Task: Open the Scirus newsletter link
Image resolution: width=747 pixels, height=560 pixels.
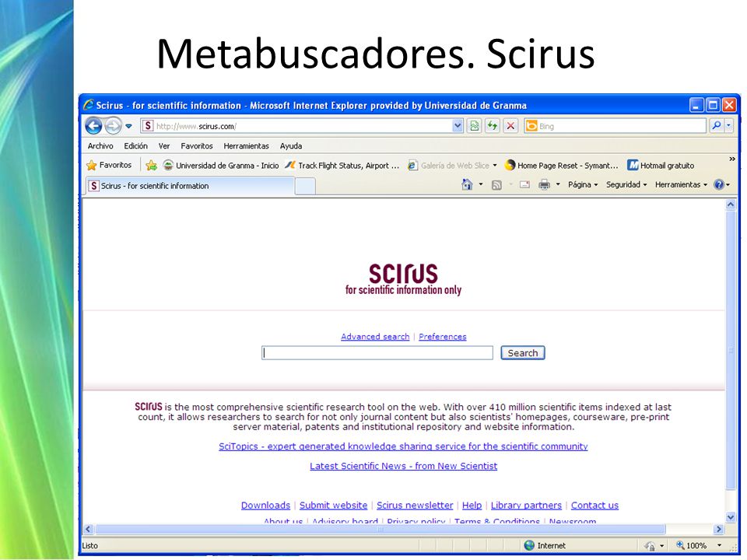Action: click(415, 506)
